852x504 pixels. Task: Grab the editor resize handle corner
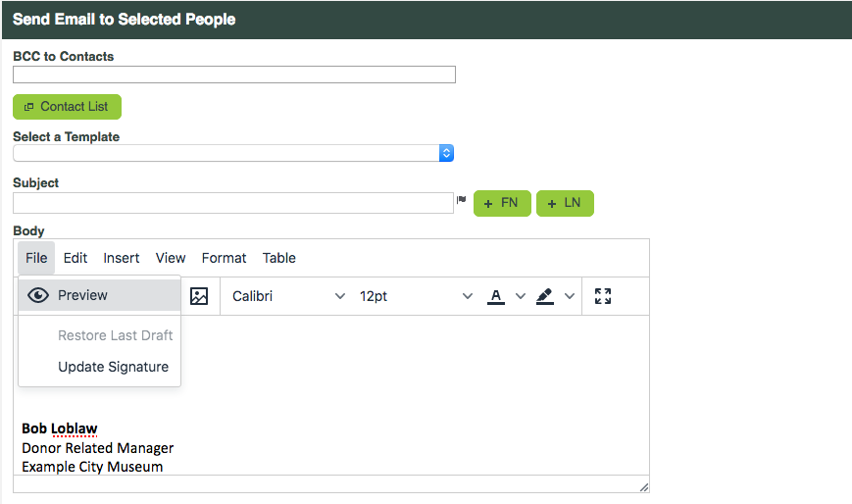644,487
